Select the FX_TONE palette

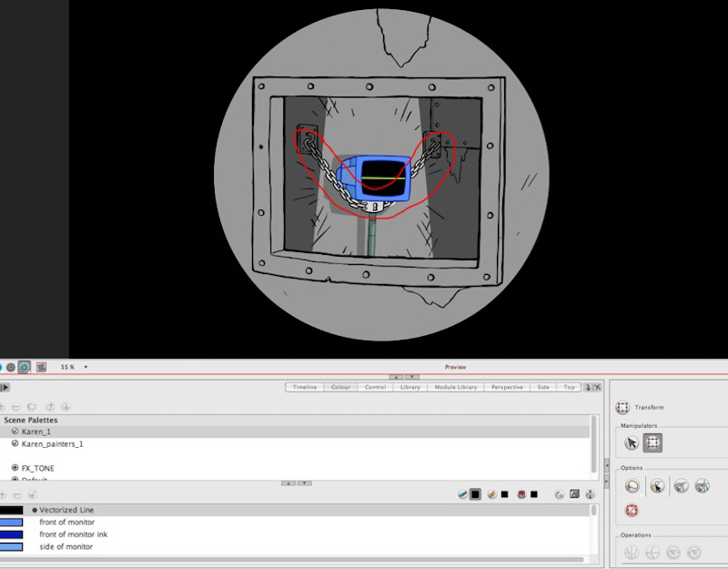295,468
